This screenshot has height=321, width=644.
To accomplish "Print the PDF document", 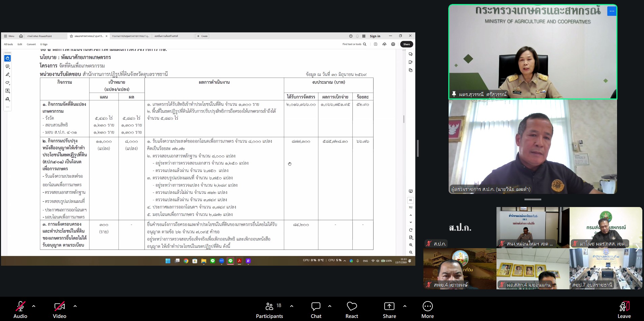I will [x=393, y=44].
